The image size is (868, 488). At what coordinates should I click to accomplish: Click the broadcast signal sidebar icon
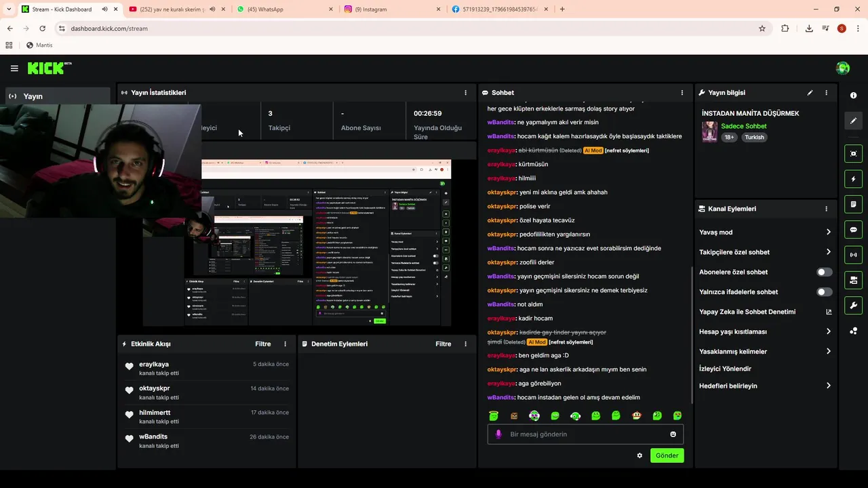(853, 255)
